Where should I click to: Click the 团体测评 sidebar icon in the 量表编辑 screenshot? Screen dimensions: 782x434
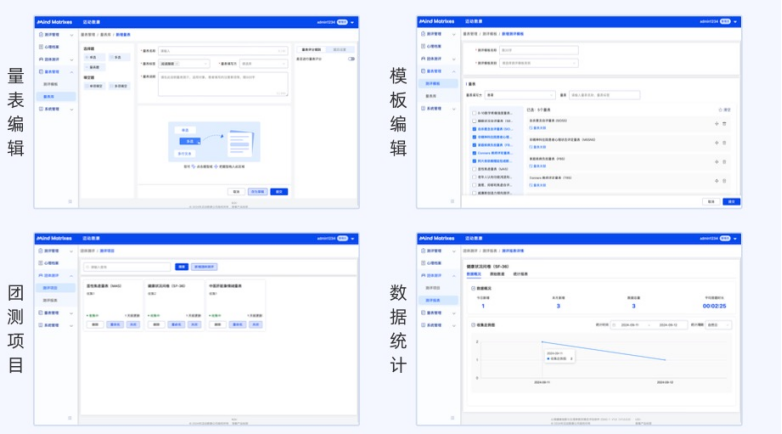click(x=41, y=59)
